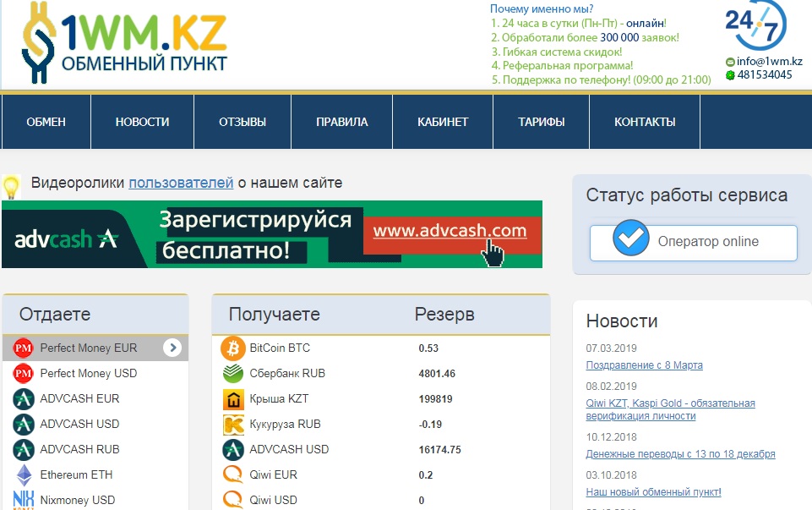Open the НОВОСТИ menu item
Screen dimensions: 812x510
143,122
